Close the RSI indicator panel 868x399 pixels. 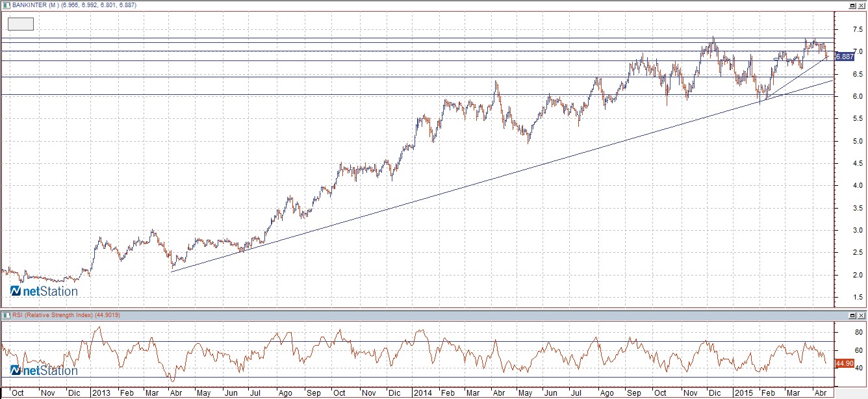pos(862,315)
